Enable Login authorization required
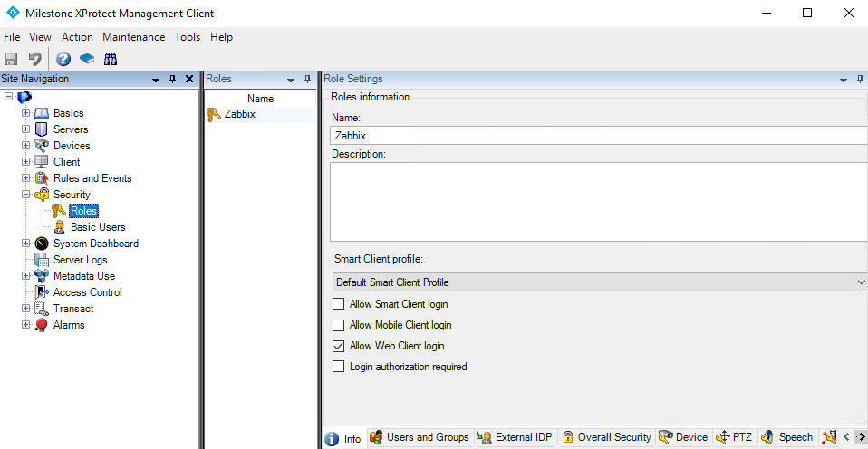 click(338, 367)
